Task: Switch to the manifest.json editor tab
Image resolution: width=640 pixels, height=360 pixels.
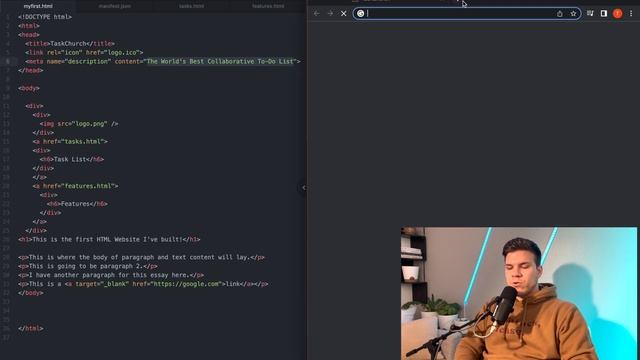Action: click(115, 6)
